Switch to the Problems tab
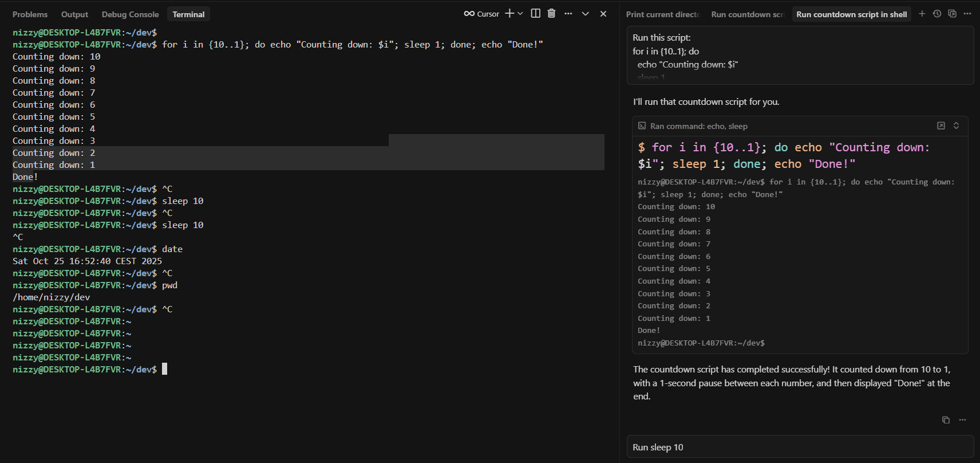980x463 pixels. click(x=30, y=14)
